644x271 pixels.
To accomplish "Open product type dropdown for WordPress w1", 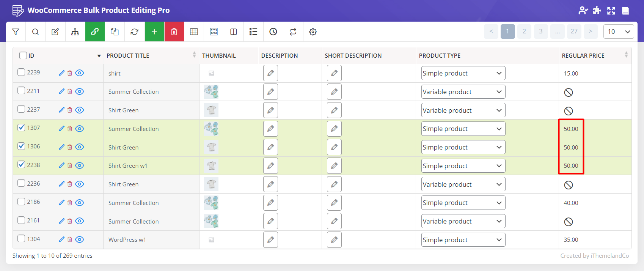I will [x=463, y=240].
